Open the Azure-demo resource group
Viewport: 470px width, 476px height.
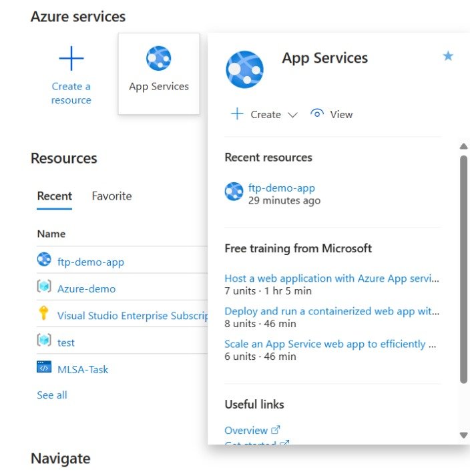pyautogui.click(x=87, y=288)
